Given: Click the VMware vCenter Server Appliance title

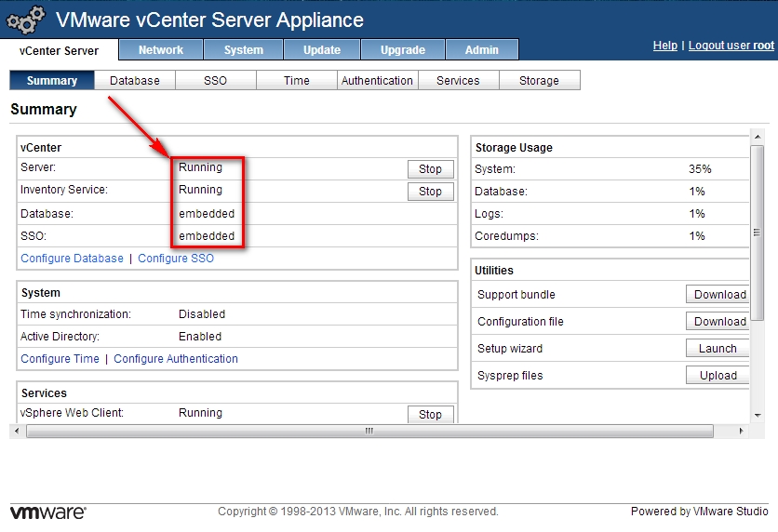Looking at the screenshot, I should coord(210,20).
